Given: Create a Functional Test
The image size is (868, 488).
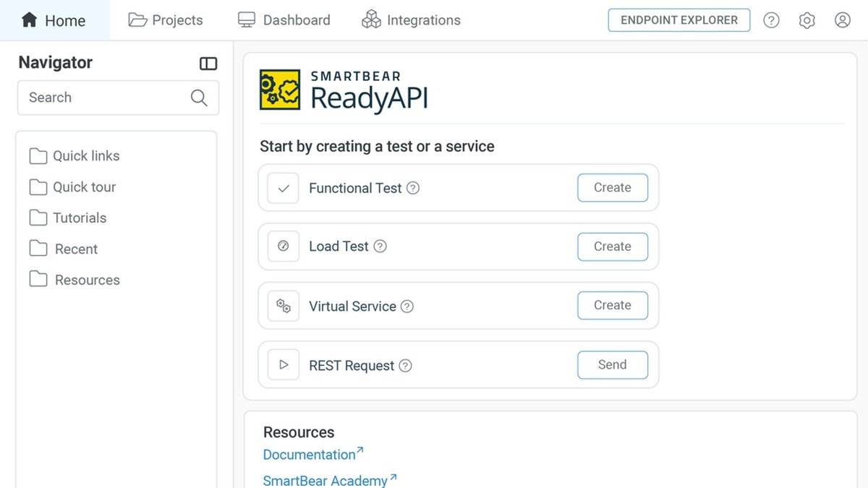Looking at the screenshot, I should click(613, 188).
